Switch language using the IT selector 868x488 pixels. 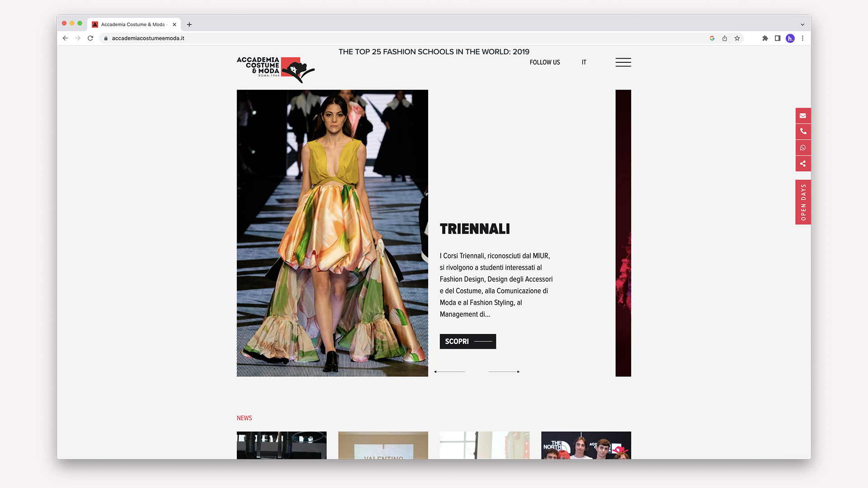tap(584, 62)
